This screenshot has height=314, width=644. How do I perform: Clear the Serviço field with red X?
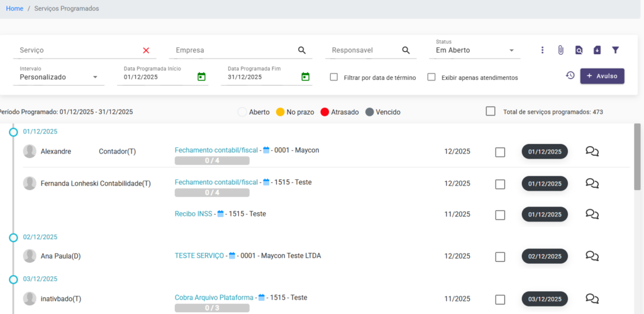tap(146, 50)
